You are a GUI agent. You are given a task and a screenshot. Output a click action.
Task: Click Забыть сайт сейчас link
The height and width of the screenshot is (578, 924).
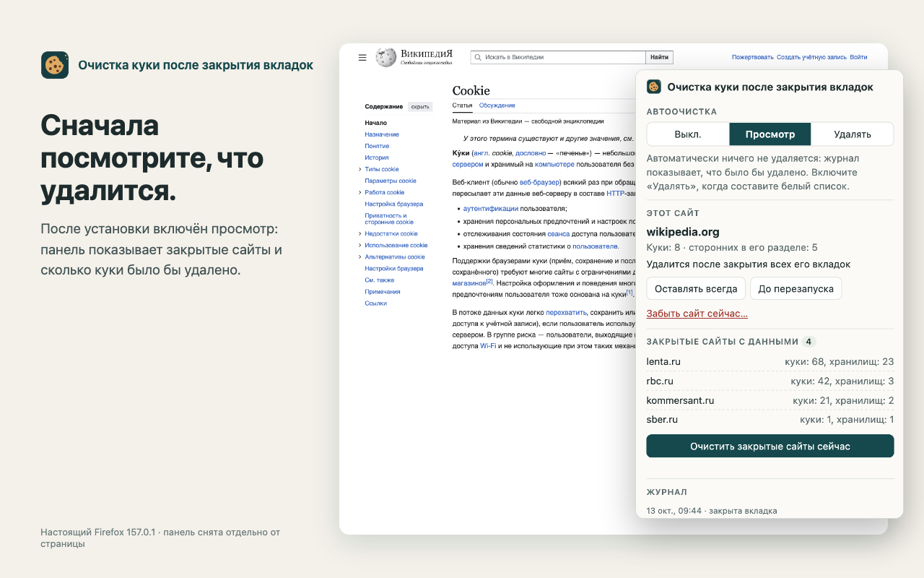pos(697,314)
